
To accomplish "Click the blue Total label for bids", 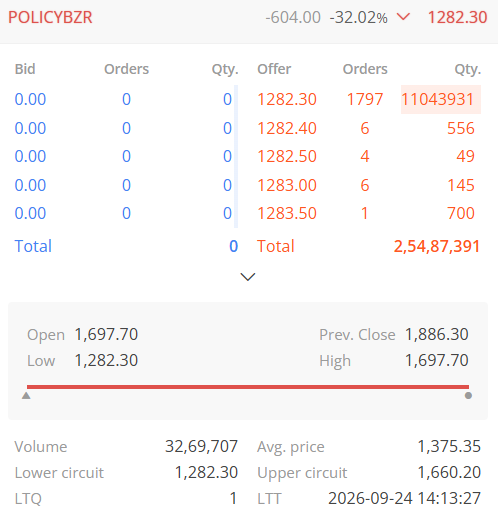I will pos(33,246).
